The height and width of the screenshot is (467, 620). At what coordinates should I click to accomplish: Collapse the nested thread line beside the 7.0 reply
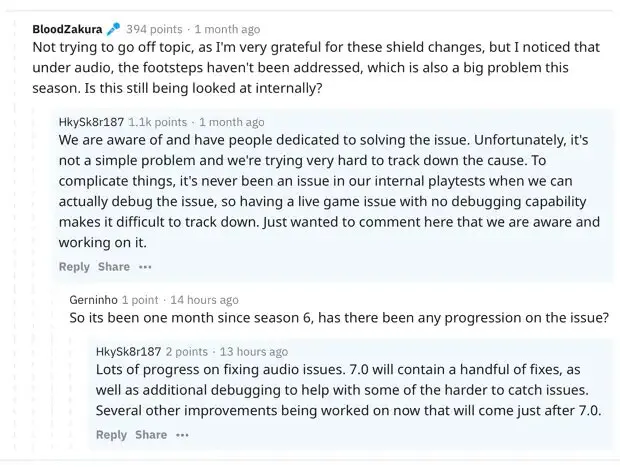click(x=70, y=391)
